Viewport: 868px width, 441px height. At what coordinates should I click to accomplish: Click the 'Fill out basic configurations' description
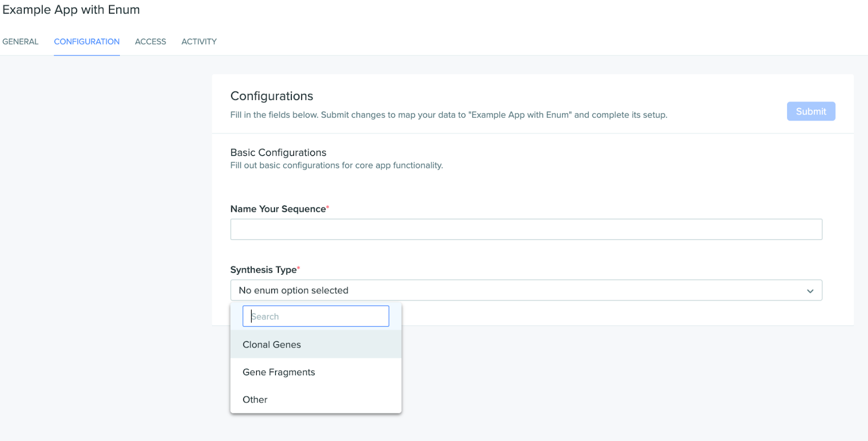coord(336,165)
